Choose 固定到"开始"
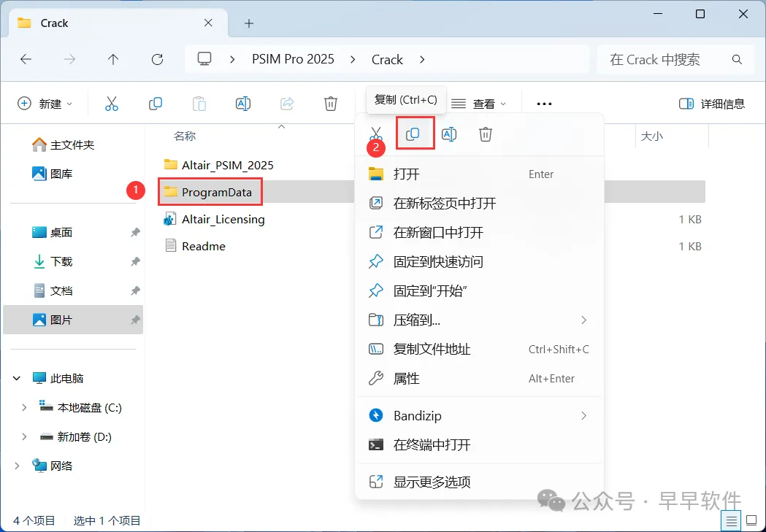The image size is (766, 532). coord(479,291)
